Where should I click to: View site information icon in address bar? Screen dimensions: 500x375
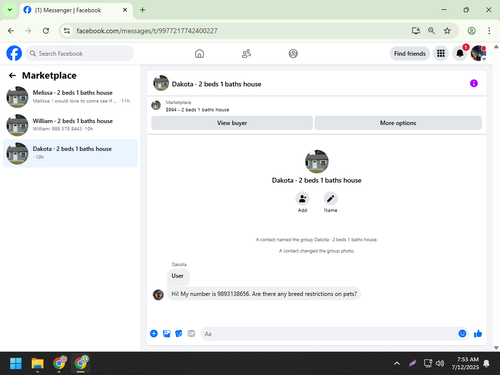(67, 31)
